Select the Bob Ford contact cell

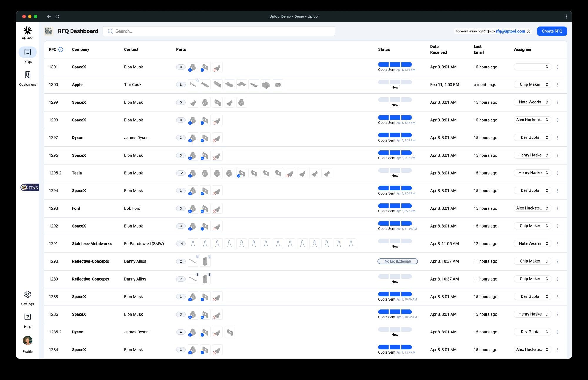tap(132, 208)
